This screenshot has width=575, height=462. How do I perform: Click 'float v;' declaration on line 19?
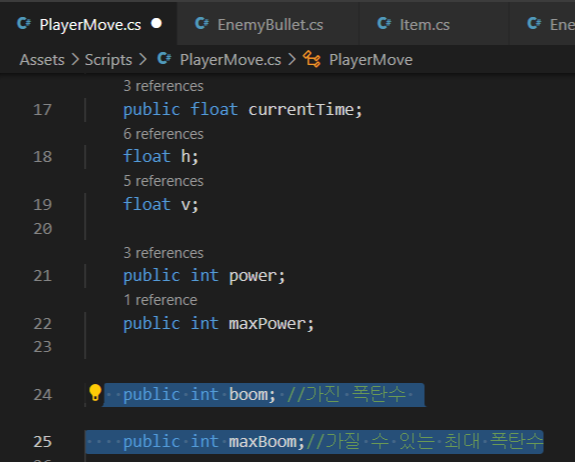pos(161,204)
